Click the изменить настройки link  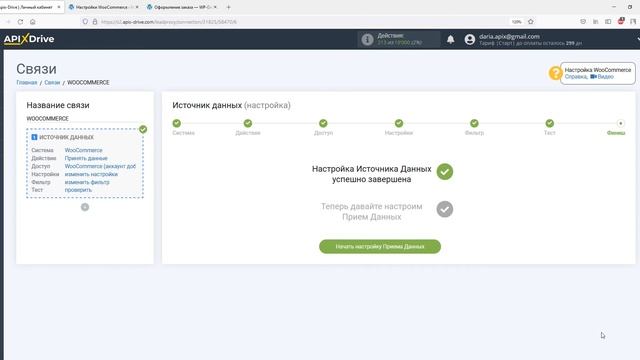[x=91, y=174]
